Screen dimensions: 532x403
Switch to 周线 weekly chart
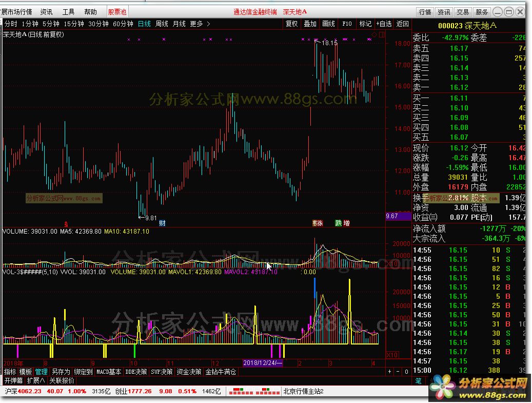(162, 24)
